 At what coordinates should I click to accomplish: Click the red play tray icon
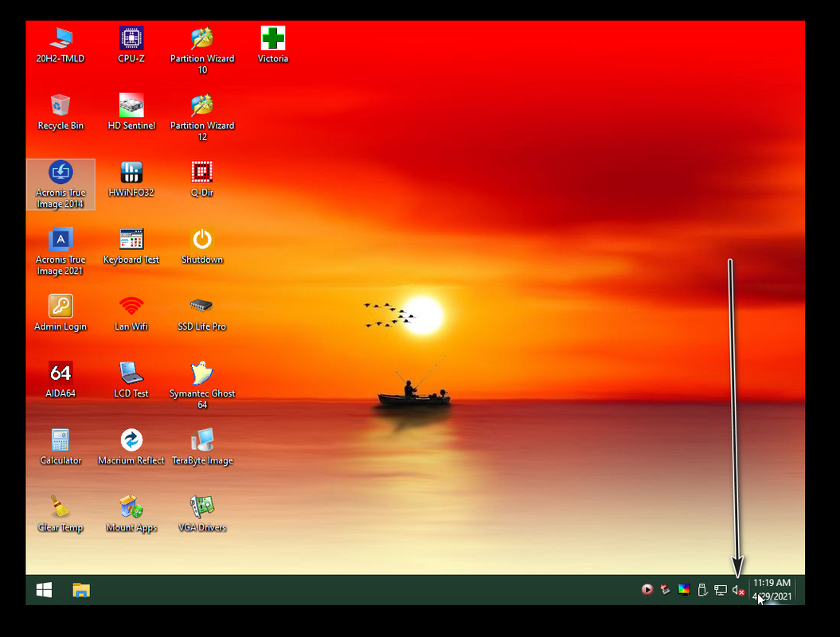point(647,590)
